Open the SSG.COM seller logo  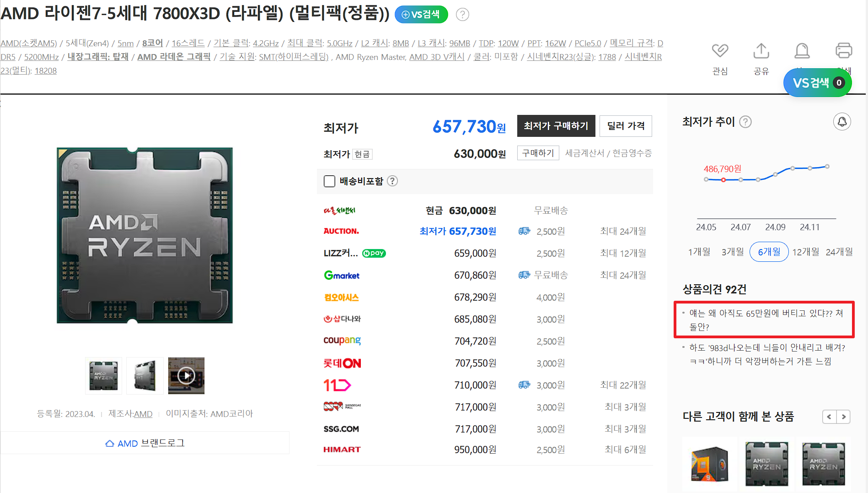pyautogui.click(x=341, y=429)
